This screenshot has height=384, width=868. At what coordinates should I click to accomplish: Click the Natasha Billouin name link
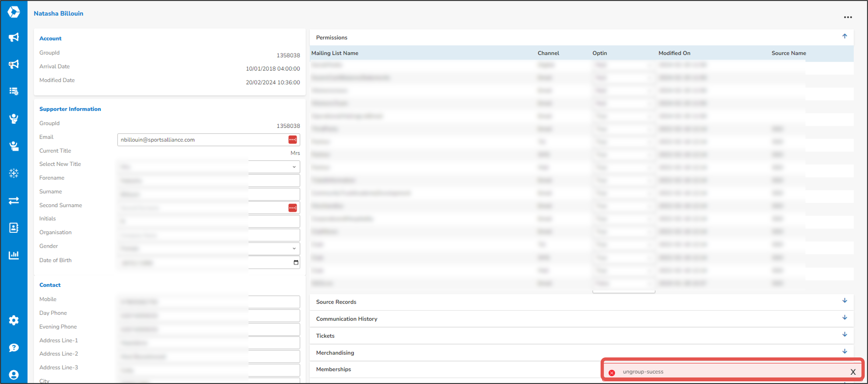pos(58,14)
